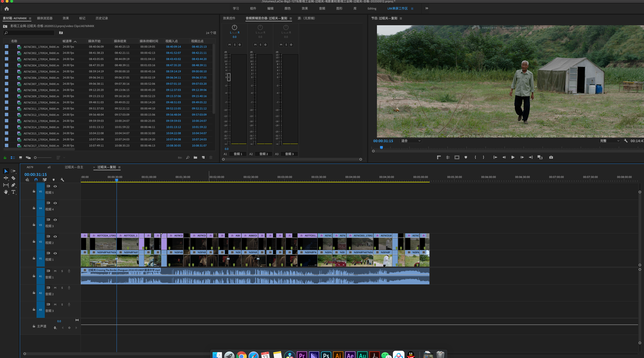Click the 音频 1 mixer fader
Screen dimensions: 644x358
coord(229,77)
